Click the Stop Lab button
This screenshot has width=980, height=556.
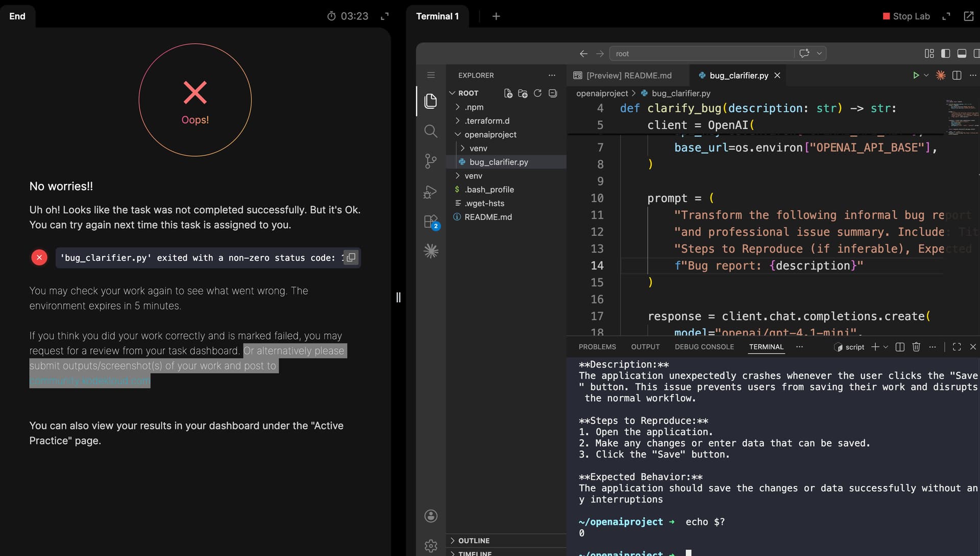pos(906,16)
